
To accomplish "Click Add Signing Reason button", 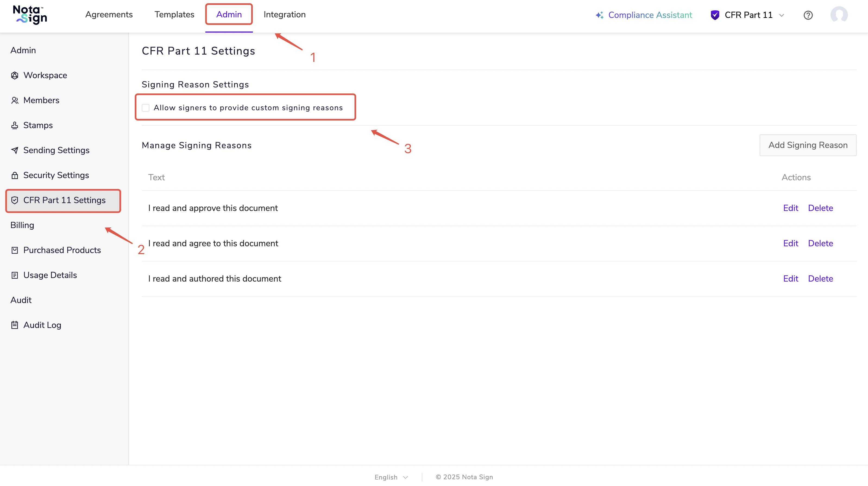I will click(x=808, y=145).
